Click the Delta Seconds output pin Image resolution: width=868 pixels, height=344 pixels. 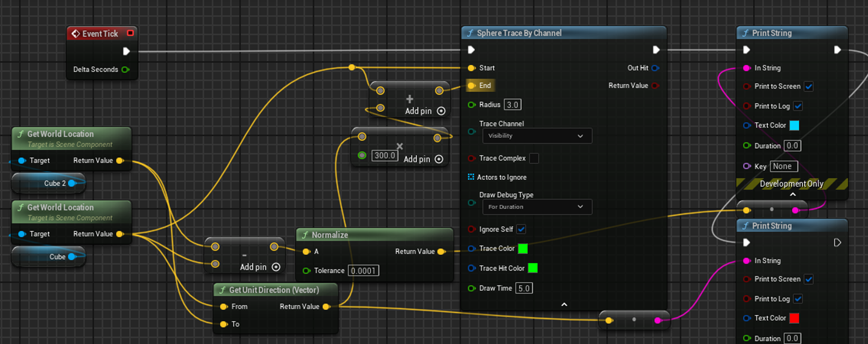[x=126, y=69]
